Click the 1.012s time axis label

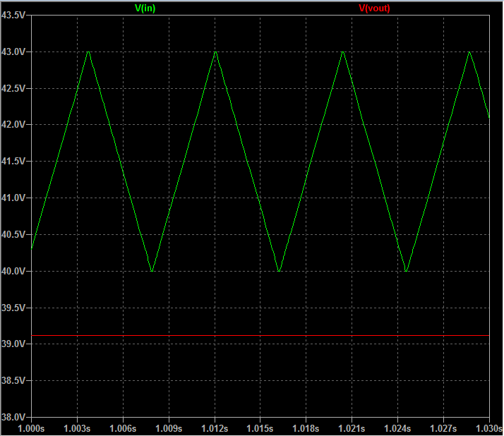(215, 428)
